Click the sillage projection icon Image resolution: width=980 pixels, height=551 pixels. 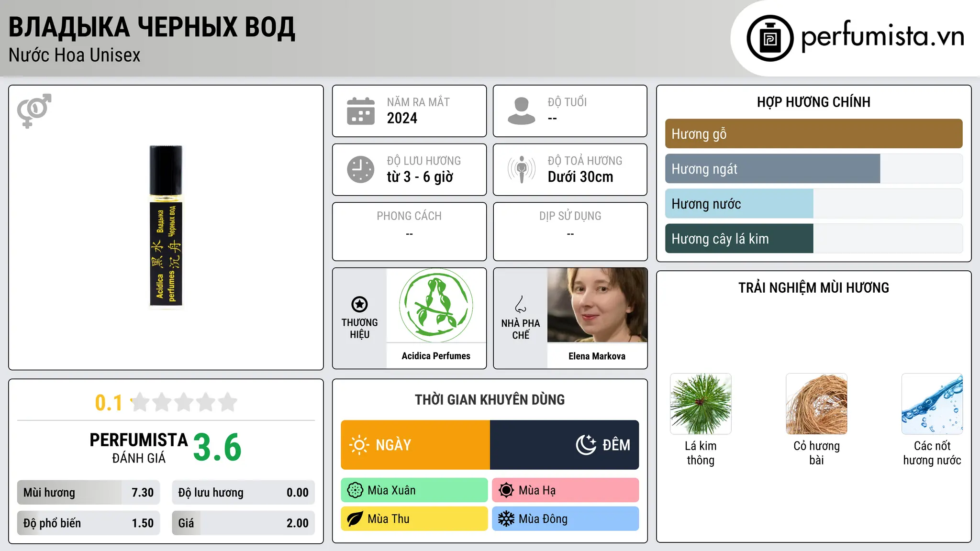pos(522,169)
